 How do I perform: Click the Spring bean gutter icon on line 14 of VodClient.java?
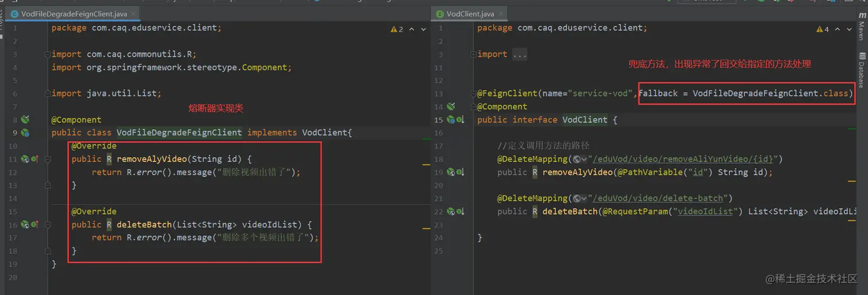point(451,106)
